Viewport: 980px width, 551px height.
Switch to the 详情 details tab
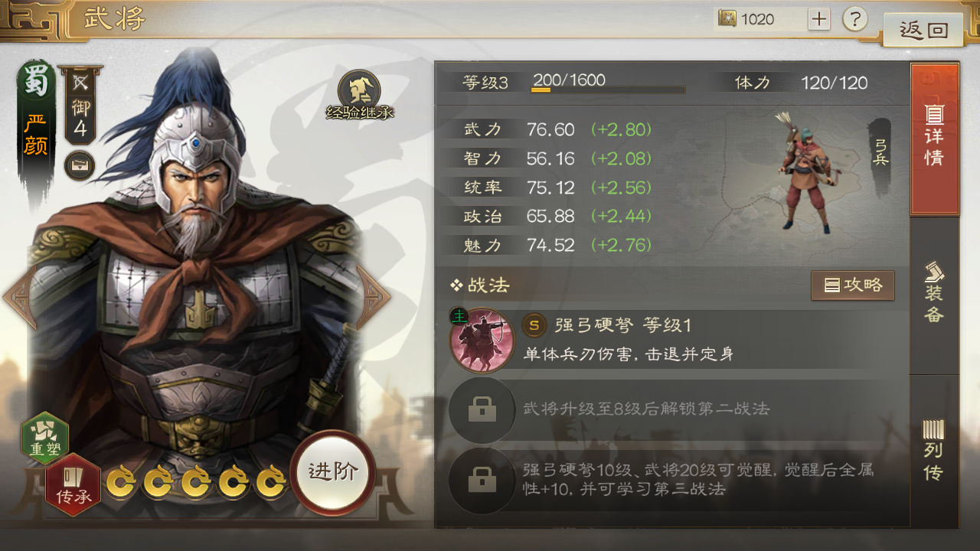(x=934, y=139)
